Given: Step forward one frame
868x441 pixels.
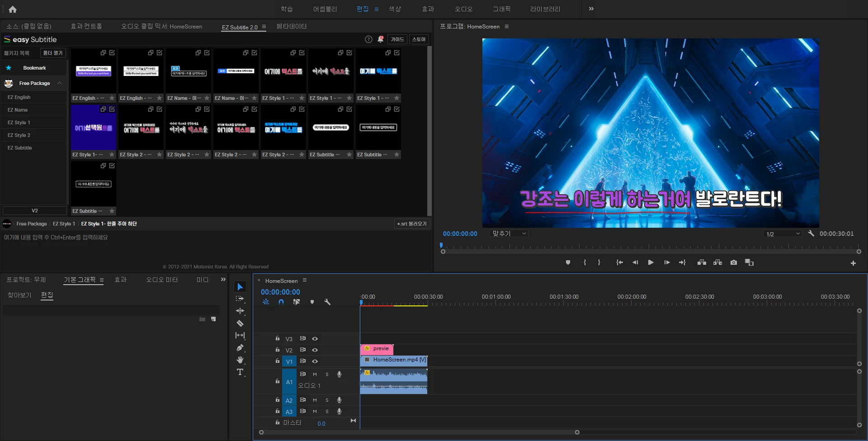Looking at the screenshot, I should [667, 263].
